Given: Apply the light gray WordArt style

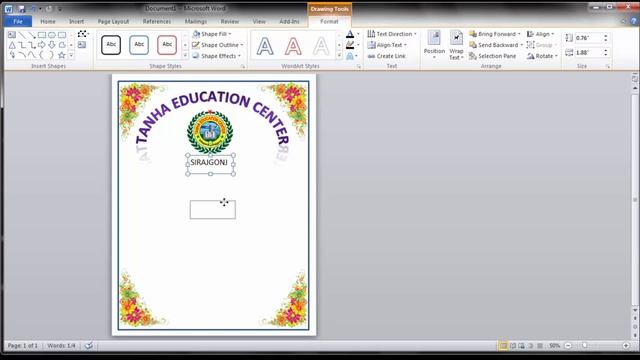Looking at the screenshot, I should 321,46.
